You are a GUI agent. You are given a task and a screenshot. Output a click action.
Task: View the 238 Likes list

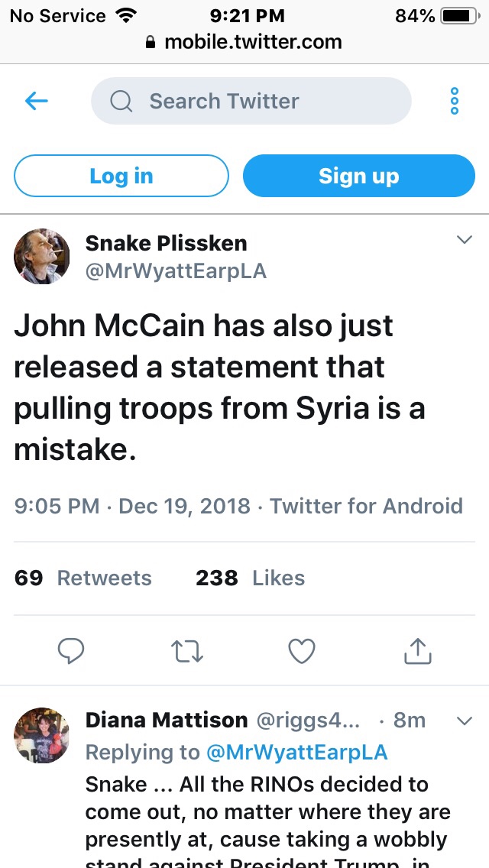250,578
